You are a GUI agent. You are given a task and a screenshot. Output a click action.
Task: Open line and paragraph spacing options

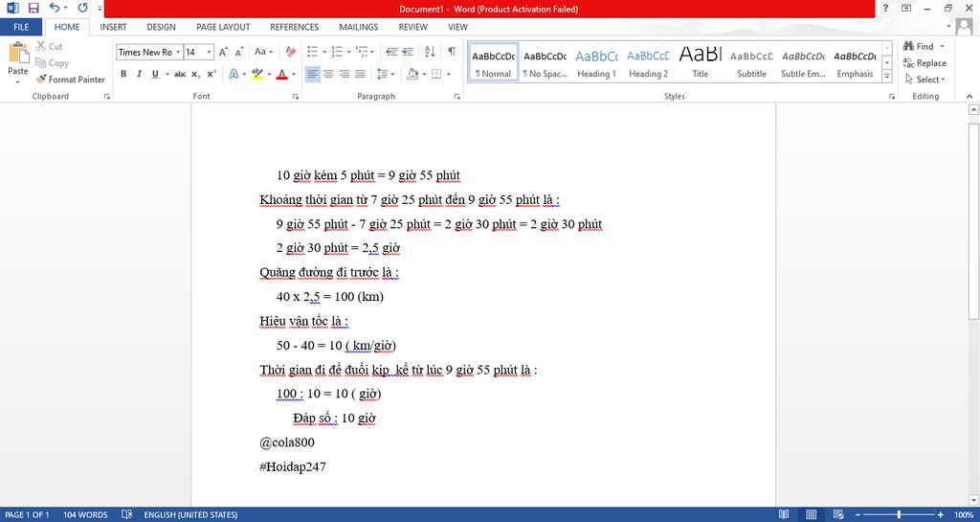pyautogui.click(x=386, y=74)
